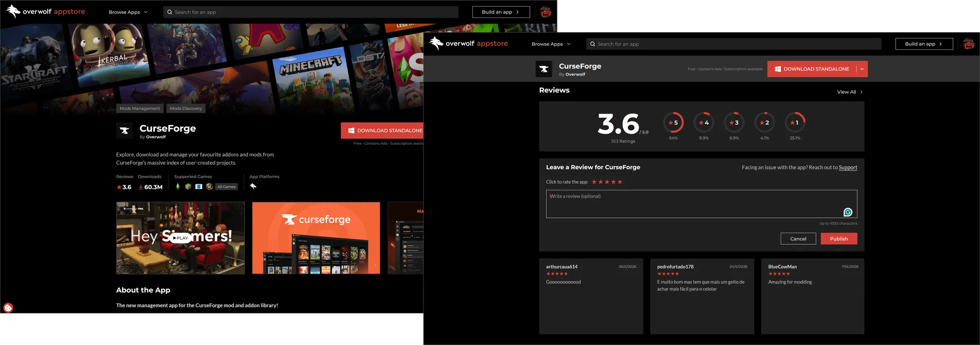Filter reviews by 1 star circle

click(x=795, y=122)
